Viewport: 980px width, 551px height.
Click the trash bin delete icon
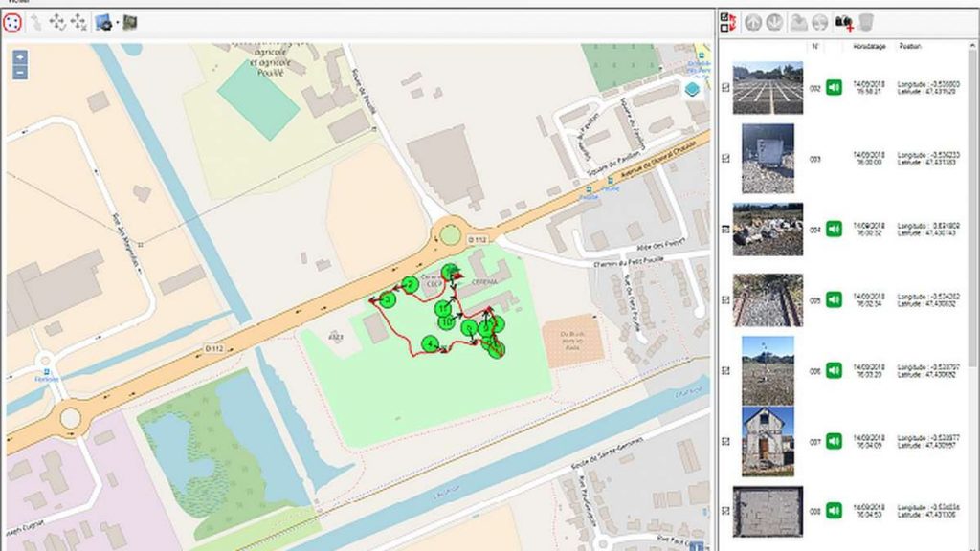[x=865, y=23]
